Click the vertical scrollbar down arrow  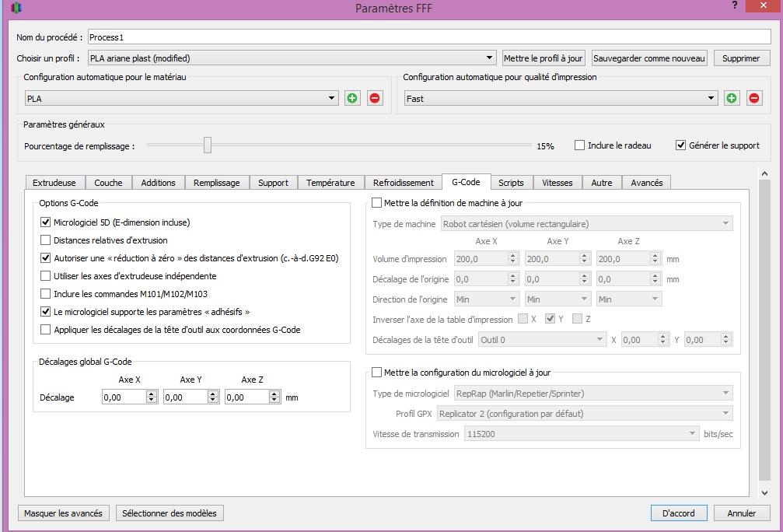[x=764, y=492]
